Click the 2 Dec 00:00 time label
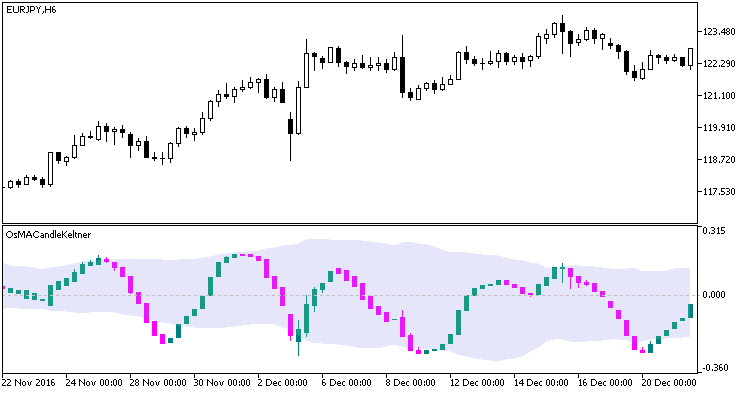 tap(283, 383)
